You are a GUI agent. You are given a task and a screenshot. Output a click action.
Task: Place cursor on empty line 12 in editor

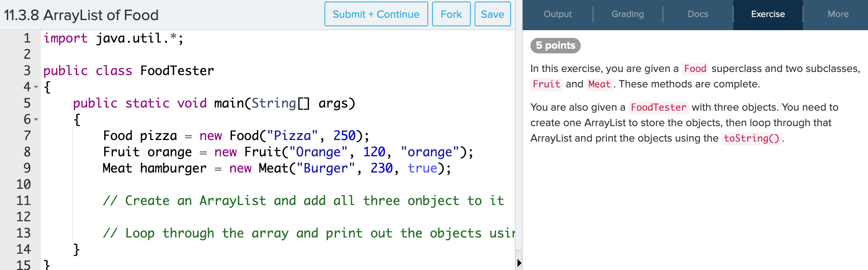pos(271,217)
